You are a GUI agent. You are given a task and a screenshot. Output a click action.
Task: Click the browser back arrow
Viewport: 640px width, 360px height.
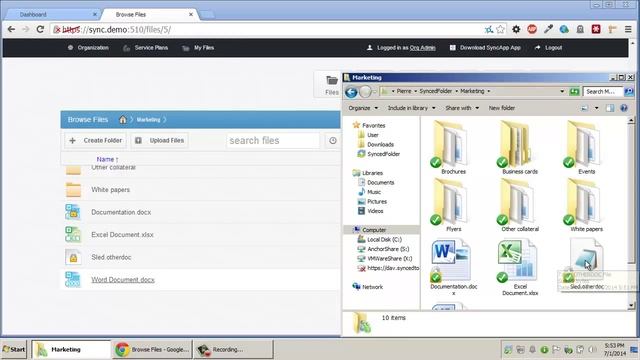[11, 29]
